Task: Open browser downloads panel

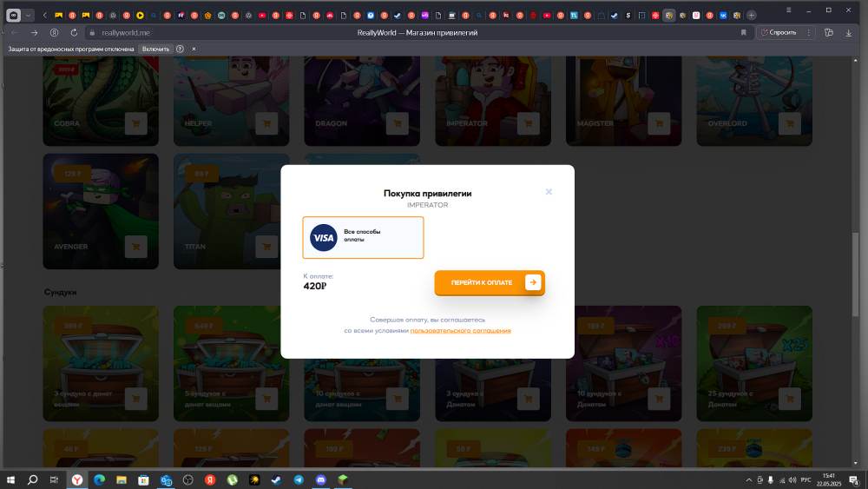Action: (849, 33)
